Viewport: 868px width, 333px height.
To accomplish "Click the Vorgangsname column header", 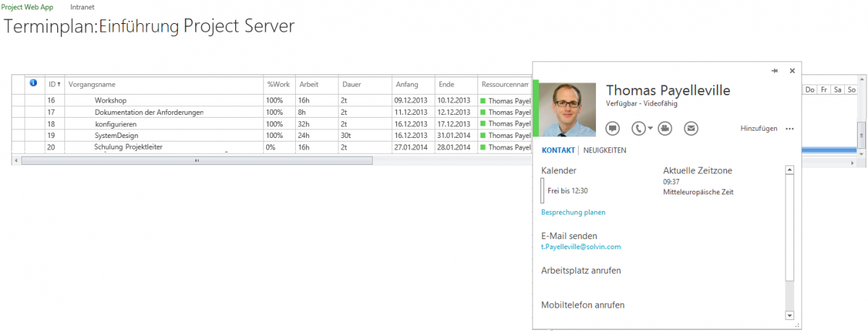I will click(163, 85).
